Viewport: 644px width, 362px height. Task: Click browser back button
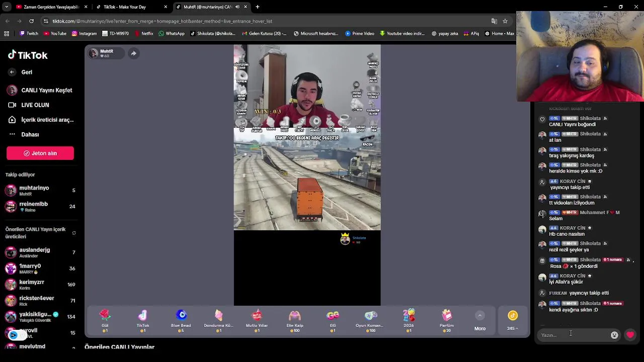tap(7, 21)
